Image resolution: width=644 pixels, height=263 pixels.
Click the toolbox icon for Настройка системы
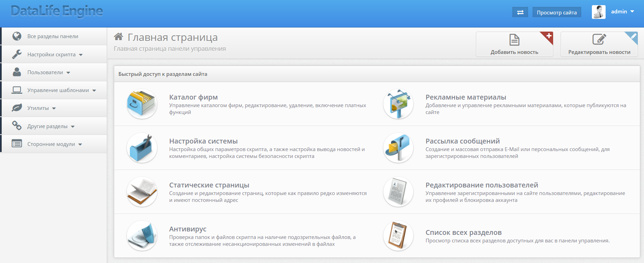(x=142, y=148)
